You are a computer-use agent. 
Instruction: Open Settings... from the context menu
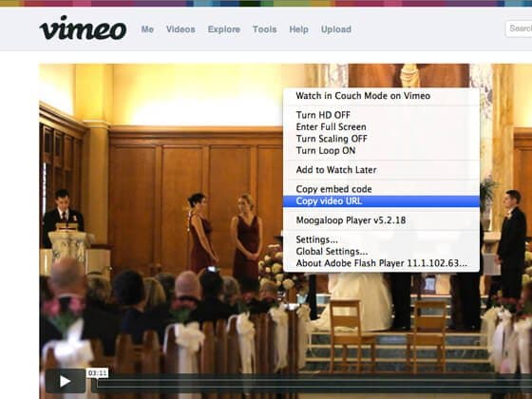(x=381, y=239)
